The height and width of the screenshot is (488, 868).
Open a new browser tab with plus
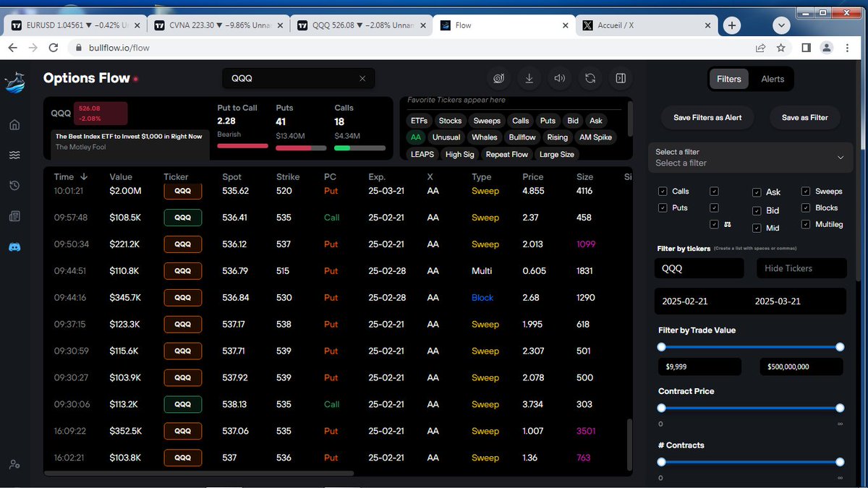pos(732,25)
